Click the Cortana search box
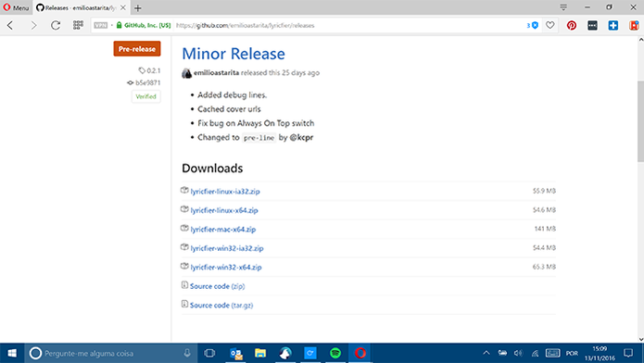This screenshot has width=644, height=363. (x=111, y=353)
